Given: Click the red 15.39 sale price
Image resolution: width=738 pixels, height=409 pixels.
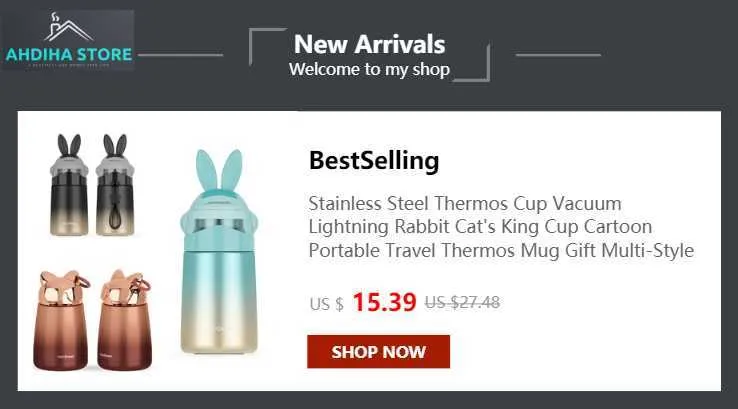Looking at the screenshot, I should [385, 302].
